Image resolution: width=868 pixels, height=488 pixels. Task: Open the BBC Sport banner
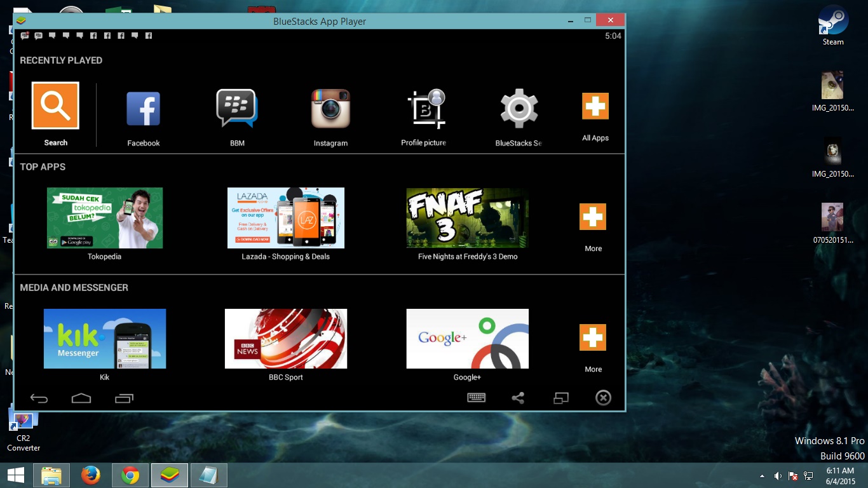(x=286, y=339)
